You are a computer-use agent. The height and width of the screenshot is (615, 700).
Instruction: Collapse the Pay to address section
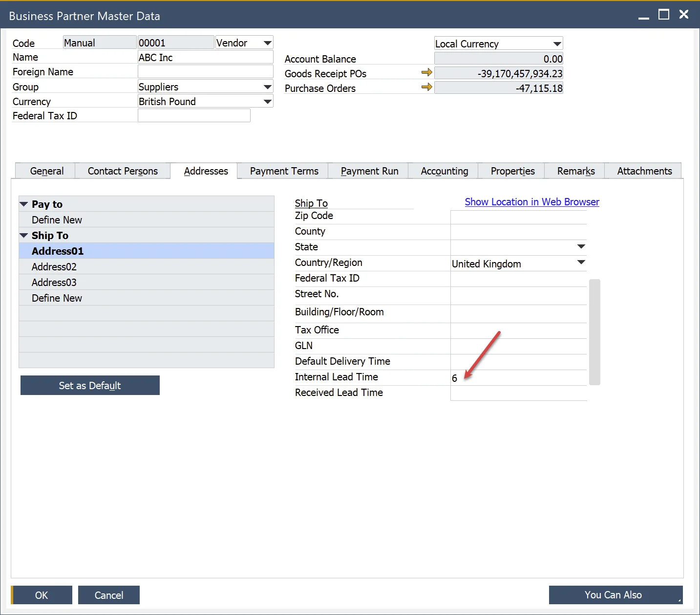click(23, 204)
